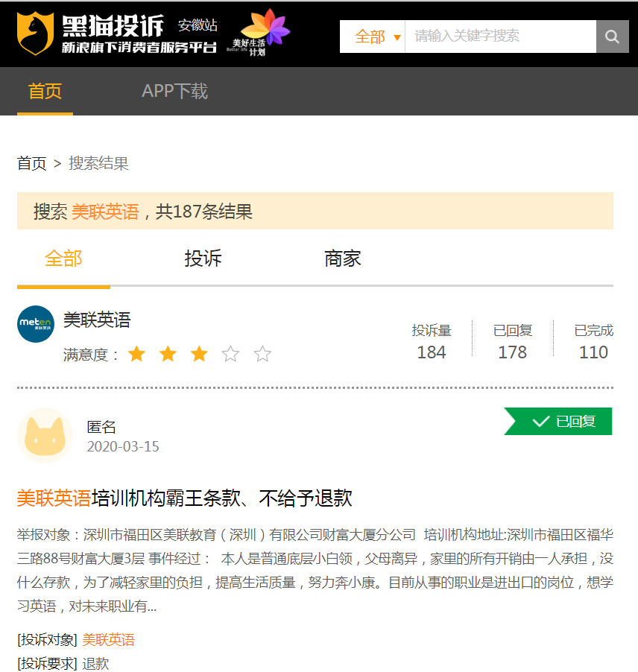Open the APP下载 navigation item

pyautogui.click(x=174, y=92)
